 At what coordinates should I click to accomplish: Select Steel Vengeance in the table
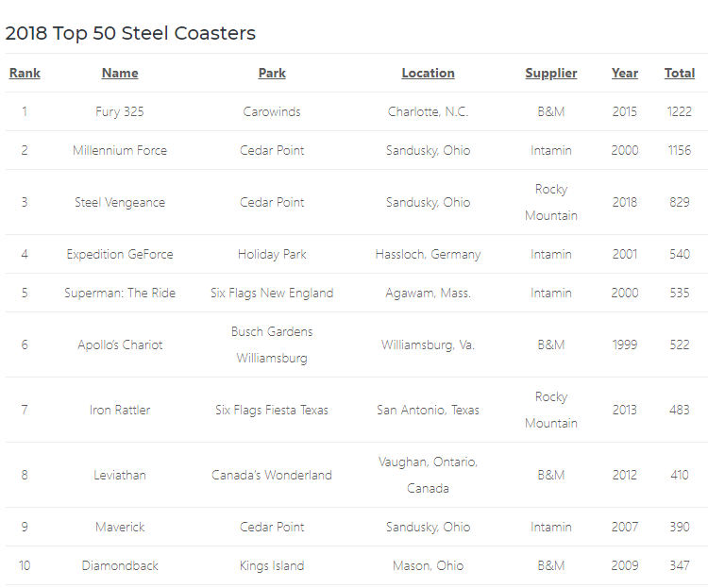[120, 202]
